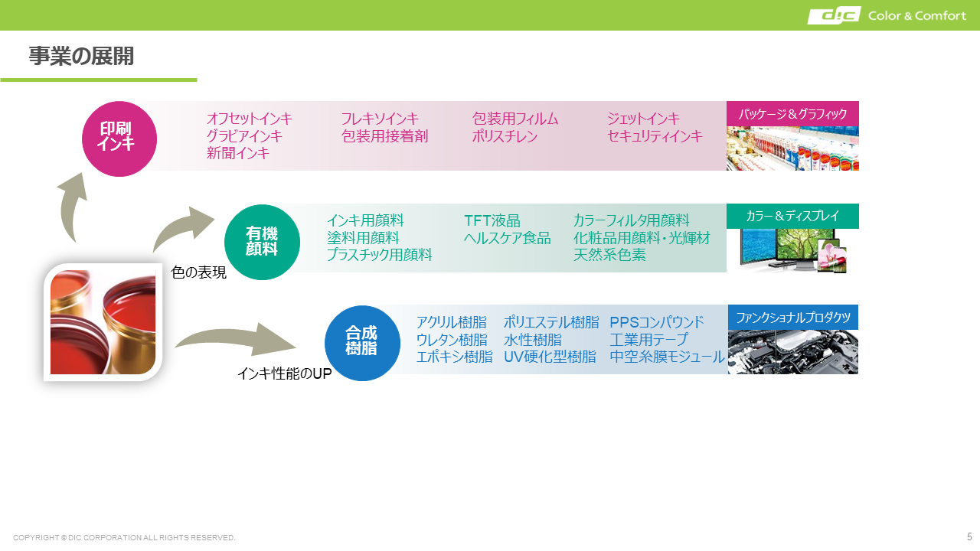
Task: Click the text TFT液晶
Action: (492, 220)
